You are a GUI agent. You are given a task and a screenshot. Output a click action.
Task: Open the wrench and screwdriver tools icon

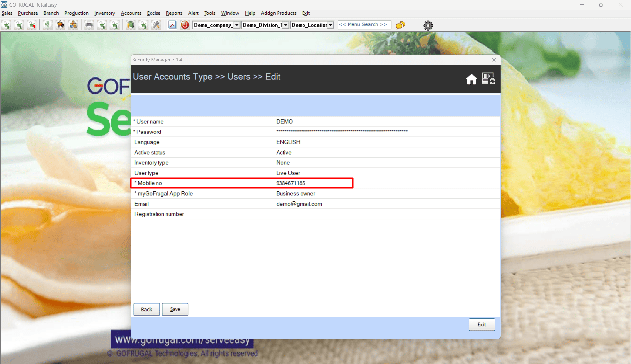(x=157, y=25)
